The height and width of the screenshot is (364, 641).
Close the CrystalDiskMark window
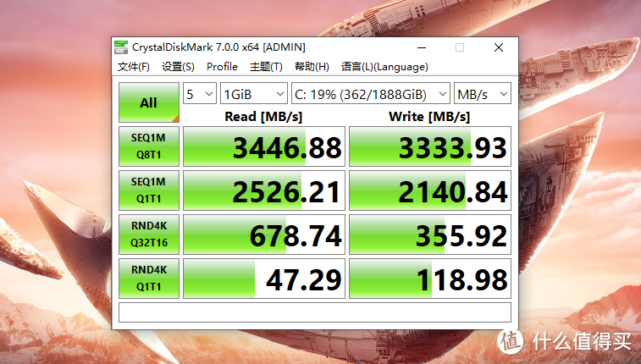[499, 47]
